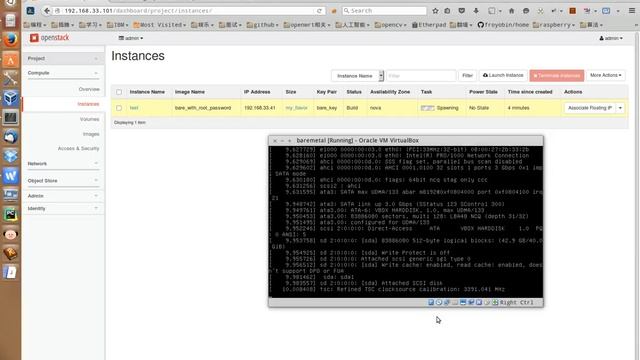The image size is (640, 360).
Task: Open the raspberry bookmarks folder
Action: [x=553, y=25]
